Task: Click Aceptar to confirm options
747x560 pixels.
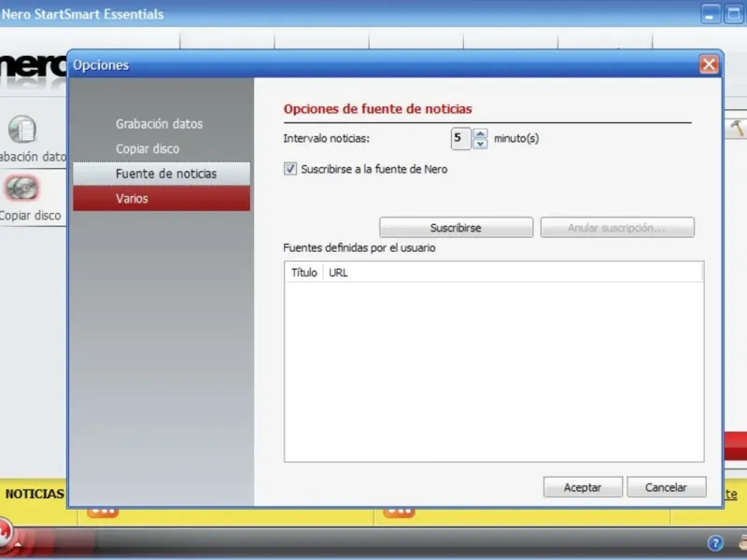Action: coord(583,487)
